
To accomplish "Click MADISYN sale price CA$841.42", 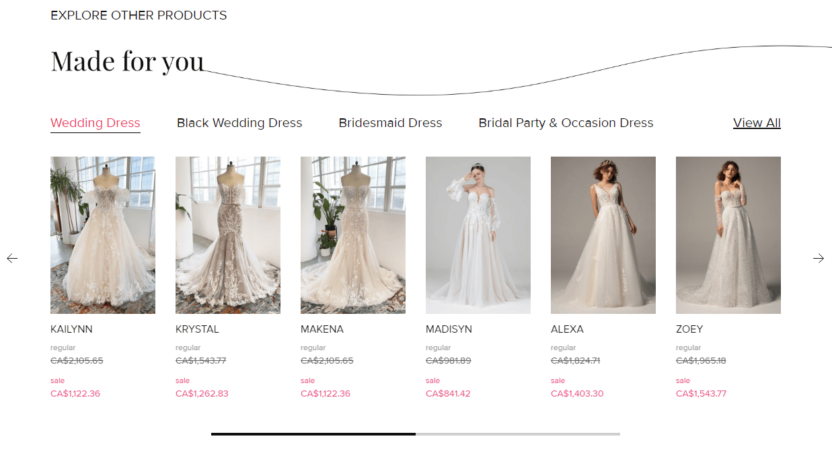I will point(448,394).
